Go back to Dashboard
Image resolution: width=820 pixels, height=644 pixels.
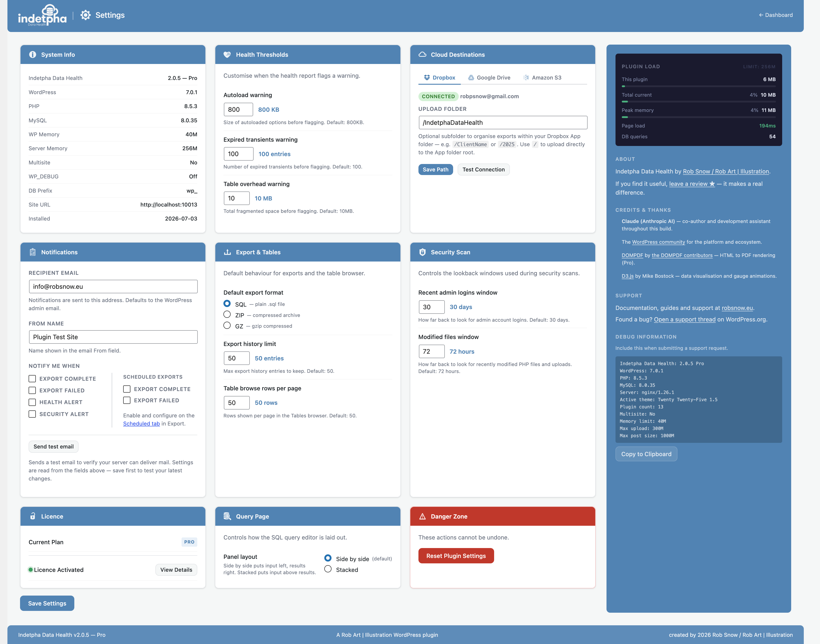click(776, 15)
